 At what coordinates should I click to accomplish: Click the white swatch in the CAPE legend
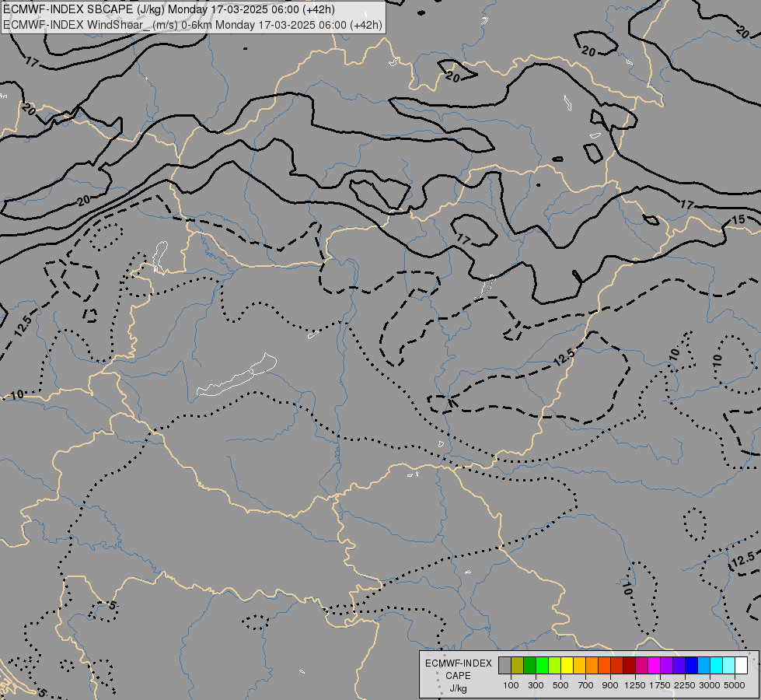[x=741, y=666]
